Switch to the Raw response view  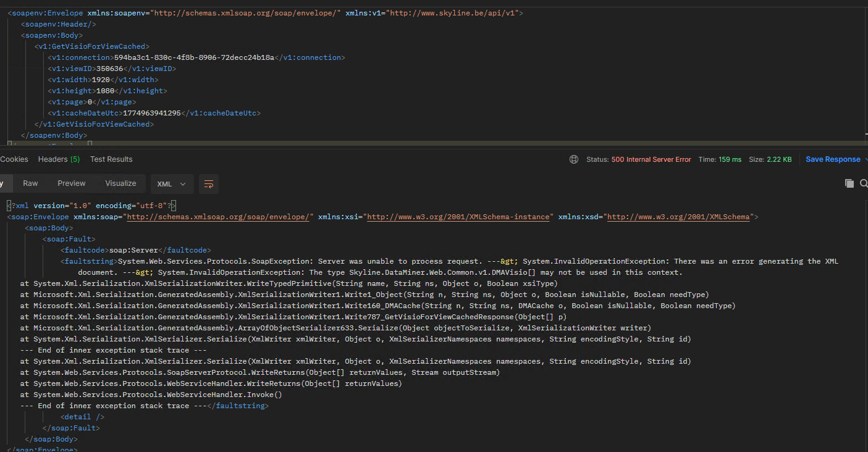(x=30, y=183)
